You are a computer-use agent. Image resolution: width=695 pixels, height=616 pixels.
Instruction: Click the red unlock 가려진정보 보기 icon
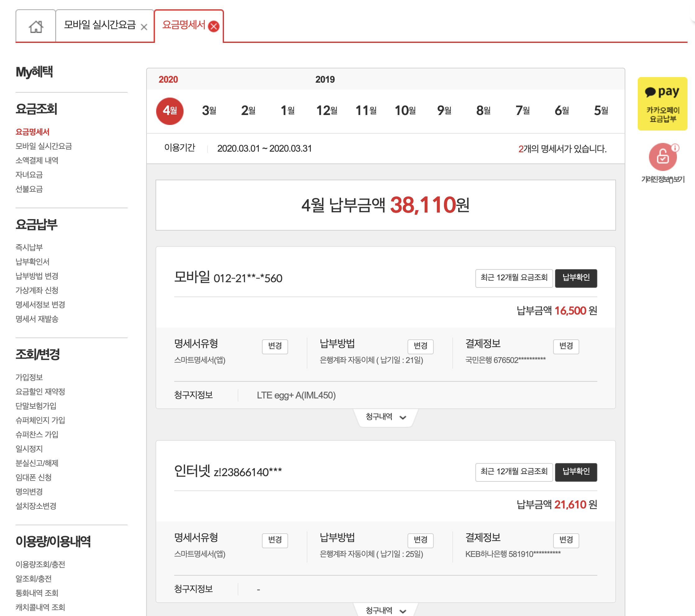click(x=662, y=157)
